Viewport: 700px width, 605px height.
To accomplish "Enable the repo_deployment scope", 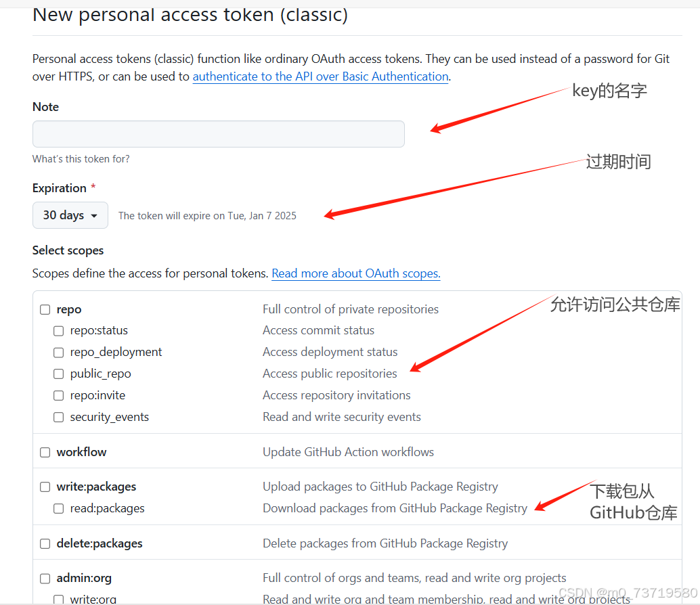I will click(58, 353).
